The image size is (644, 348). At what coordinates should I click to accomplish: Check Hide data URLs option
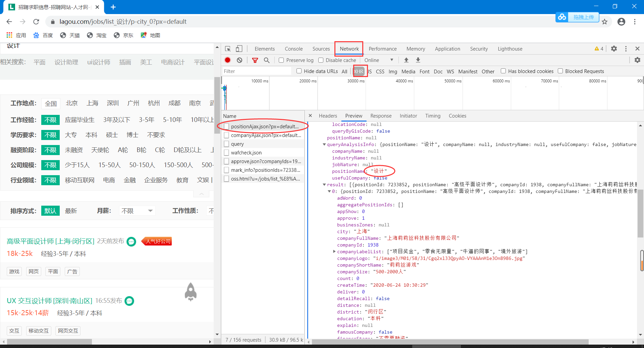coord(299,71)
